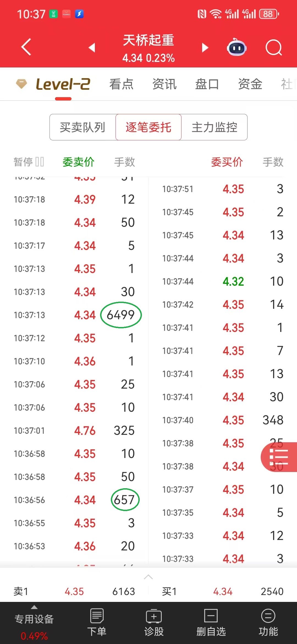Image resolution: width=297 pixels, height=644 pixels.
Task: Tap the search magnifier icon
Action: pos(274,48)
